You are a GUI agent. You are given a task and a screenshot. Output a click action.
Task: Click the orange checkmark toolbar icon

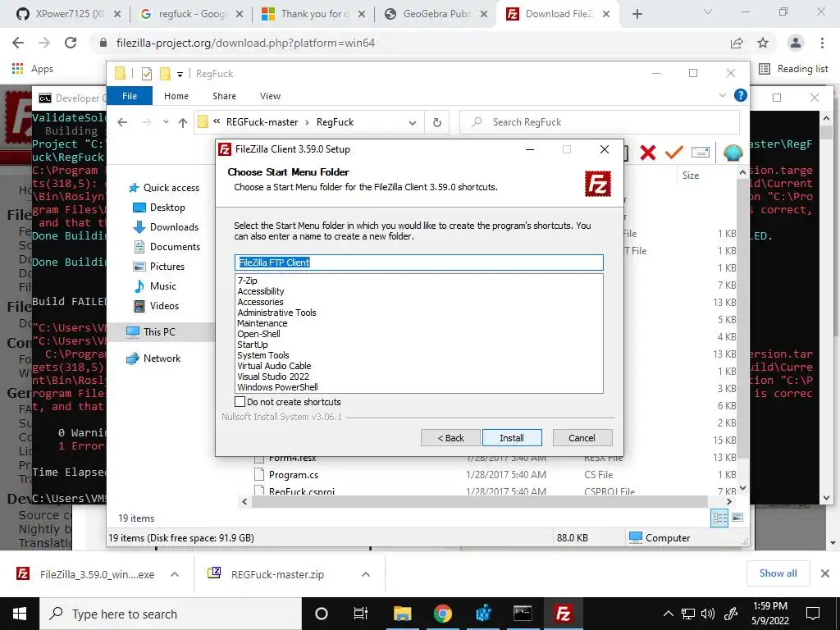tap(674, 153)
